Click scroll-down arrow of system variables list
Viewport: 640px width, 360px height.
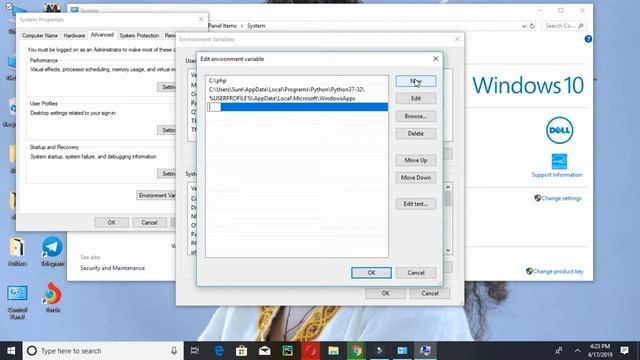(448, 250)
